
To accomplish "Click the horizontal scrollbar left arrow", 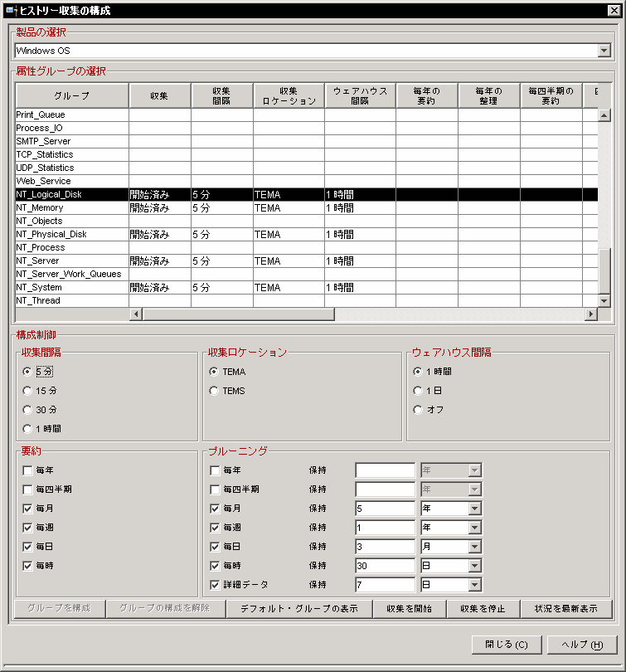I will pos(136,314).
